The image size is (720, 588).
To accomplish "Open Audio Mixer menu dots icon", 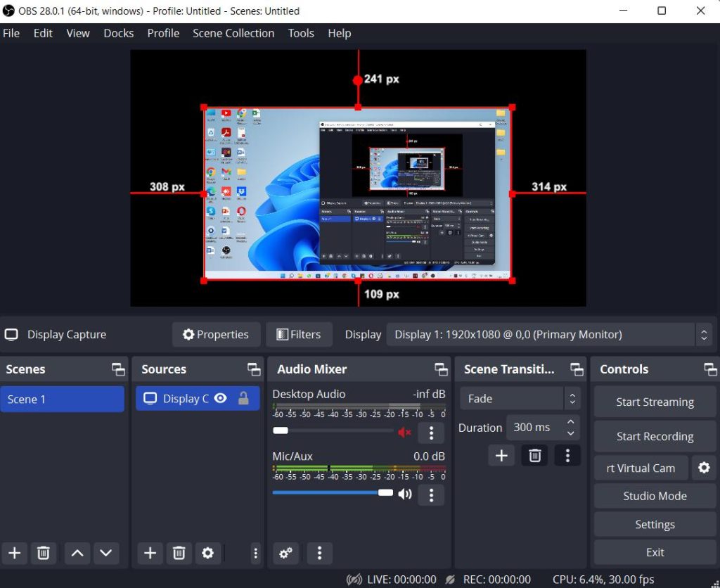I will pyautogui.click(x=320, y=553).
